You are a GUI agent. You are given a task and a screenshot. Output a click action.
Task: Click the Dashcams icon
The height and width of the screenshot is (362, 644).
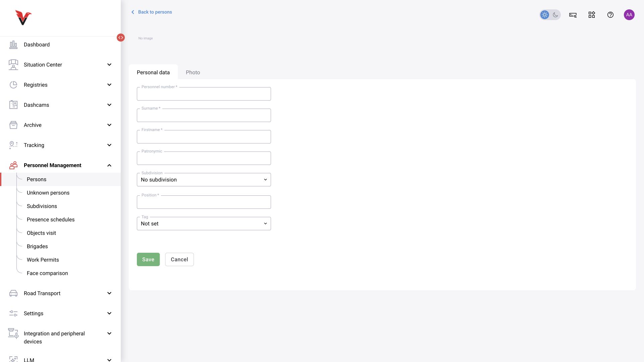13,105
